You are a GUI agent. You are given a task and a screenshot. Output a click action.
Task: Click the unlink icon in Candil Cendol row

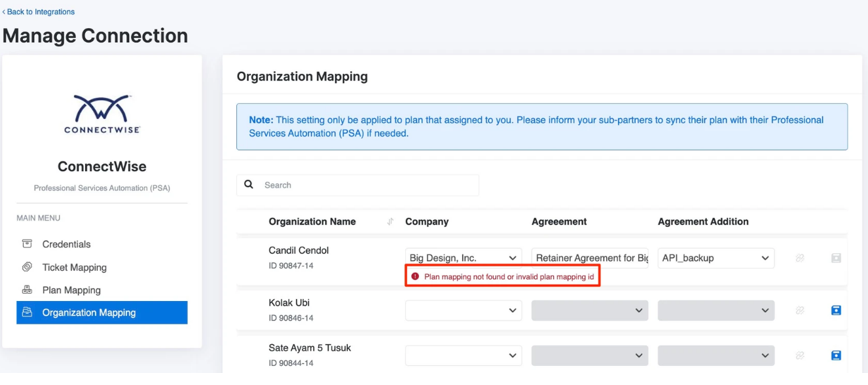click(x=799, y=258)
